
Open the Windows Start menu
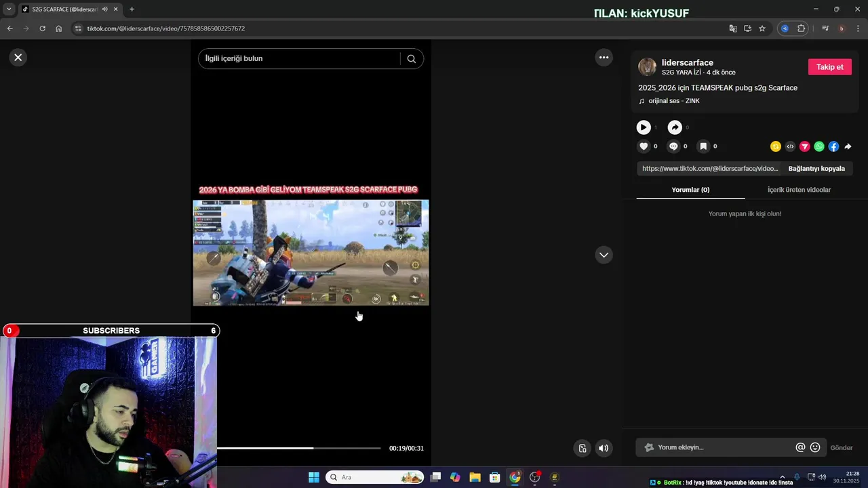[314, 477]
